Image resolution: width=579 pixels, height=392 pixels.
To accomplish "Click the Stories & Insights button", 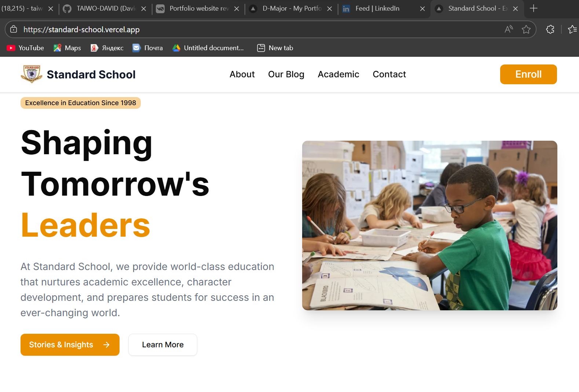I will click(70, 345).
